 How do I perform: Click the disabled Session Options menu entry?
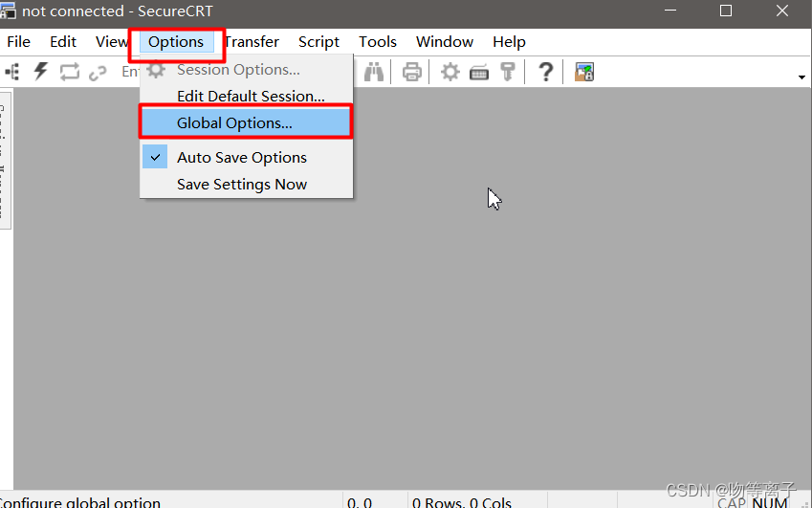tap(247, 70)
